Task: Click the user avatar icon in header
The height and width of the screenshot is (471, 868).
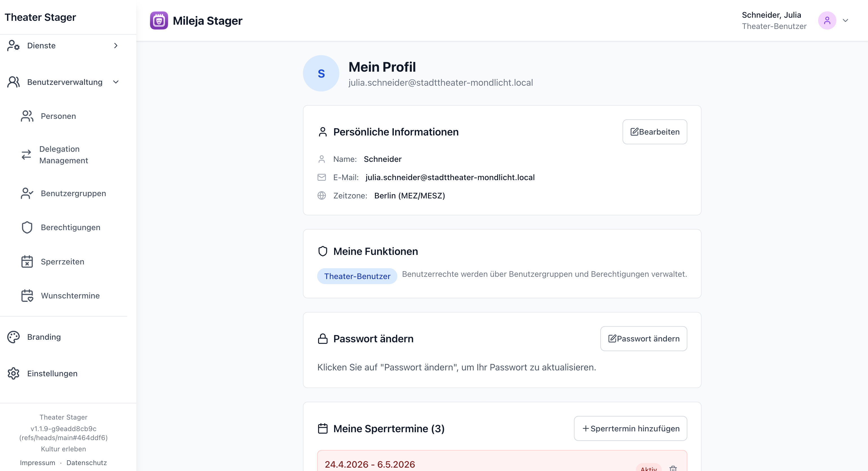Action: [827, 21]
